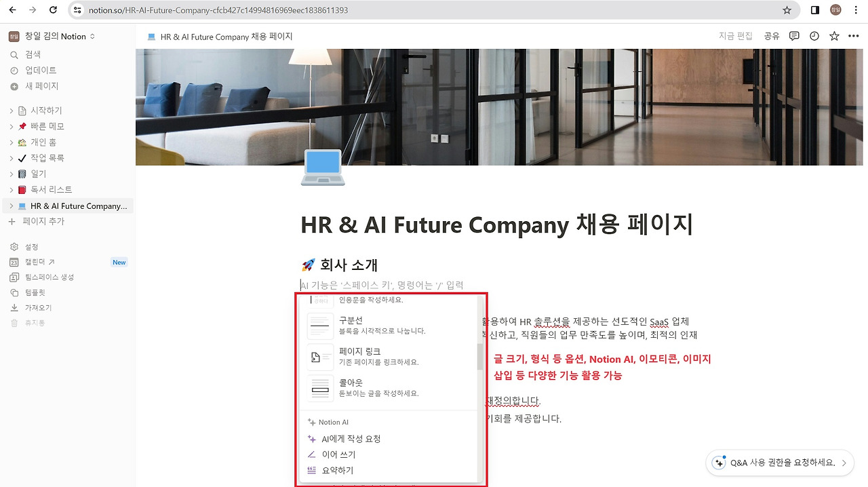Expand the 개인 홈 page tree
The image size is (868, 487).
12,142
